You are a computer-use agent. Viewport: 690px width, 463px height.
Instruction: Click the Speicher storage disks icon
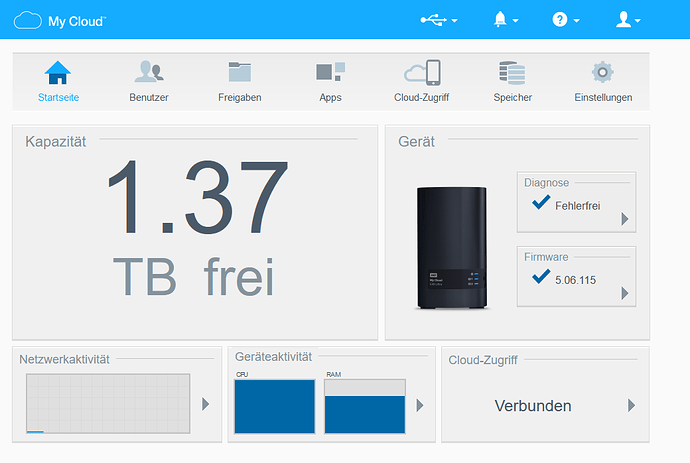pyautogui.click(x=512, y=73)
